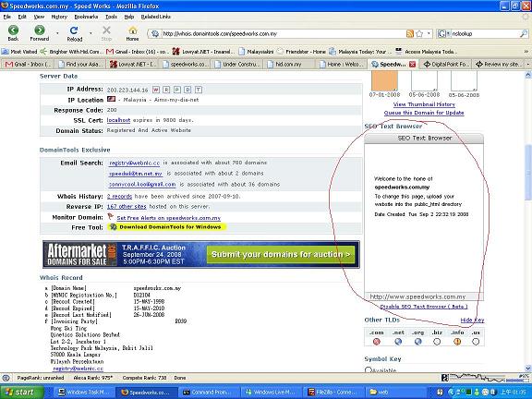Image resolution: width=532 pixels, height=399 pixels.
Task: Click the address bar URL field
Action: point(284,33)
